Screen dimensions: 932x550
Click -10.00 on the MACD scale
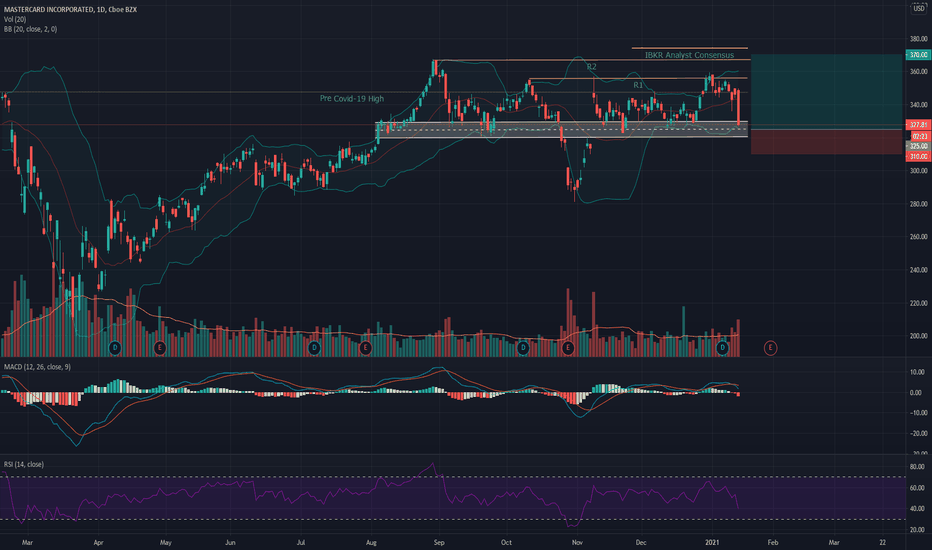point(918,413)
